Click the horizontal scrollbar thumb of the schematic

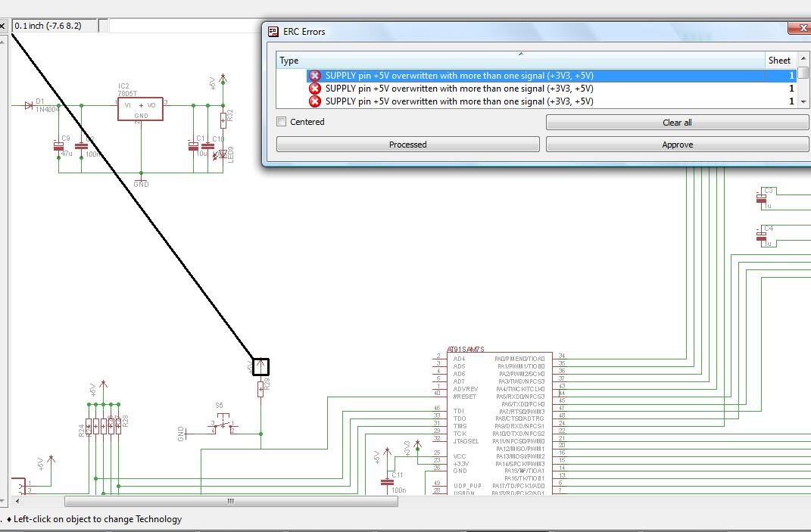pyautogui.click(x=231, y=501)
